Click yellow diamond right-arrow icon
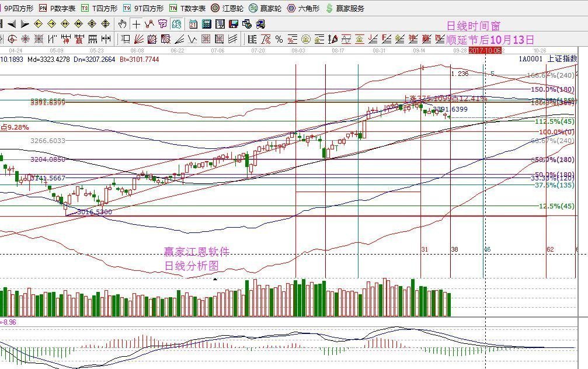The height and width of the screenshot is (369, 588). coord(52,24)
